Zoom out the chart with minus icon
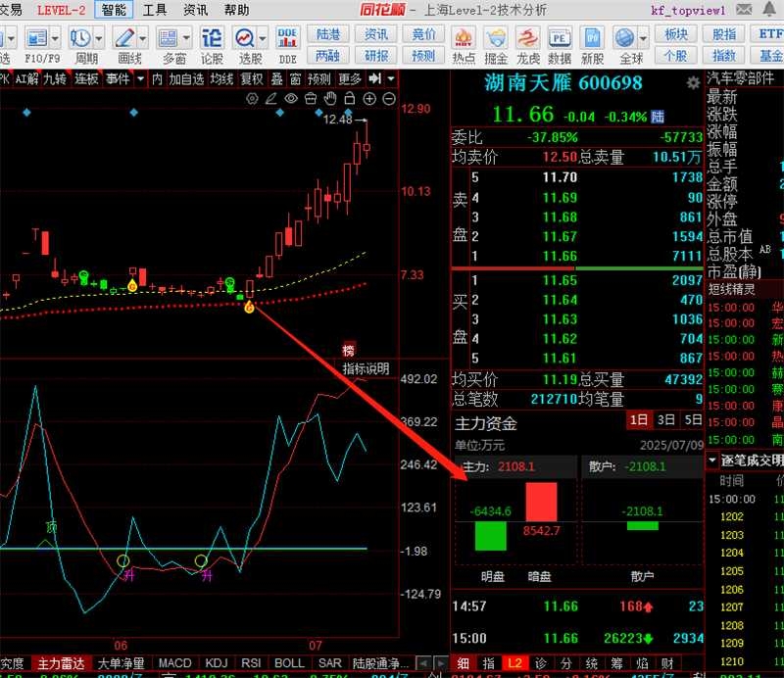Screen dimensions: 784x678 [x=389, y=99]
